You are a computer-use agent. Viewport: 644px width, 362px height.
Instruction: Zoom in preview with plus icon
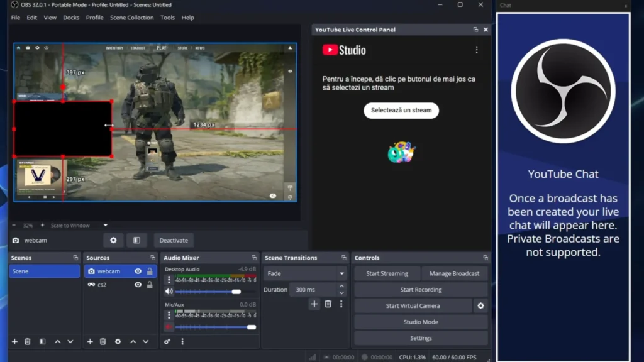coord(42,226)
